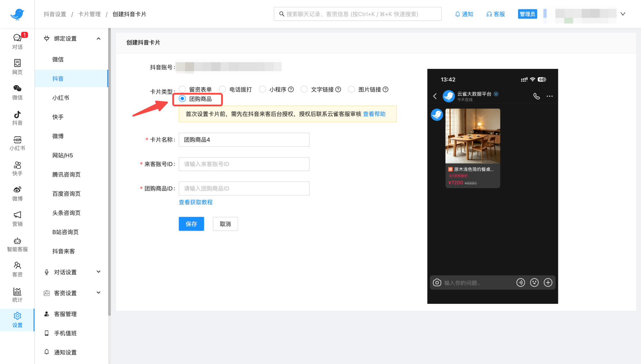
Task: Focus the 来客账号ID input field
Action: coord(244,164)
